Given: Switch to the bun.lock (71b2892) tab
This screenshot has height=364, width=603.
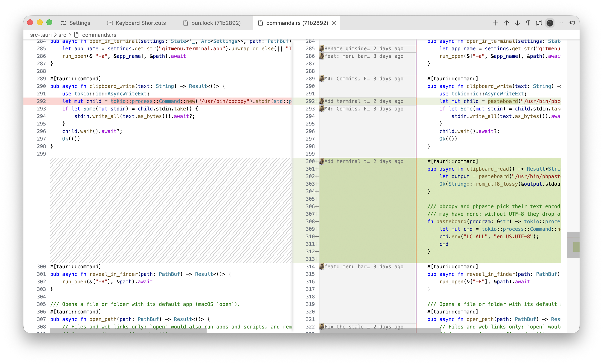Looking at the screenshot, I should (212, 23).
